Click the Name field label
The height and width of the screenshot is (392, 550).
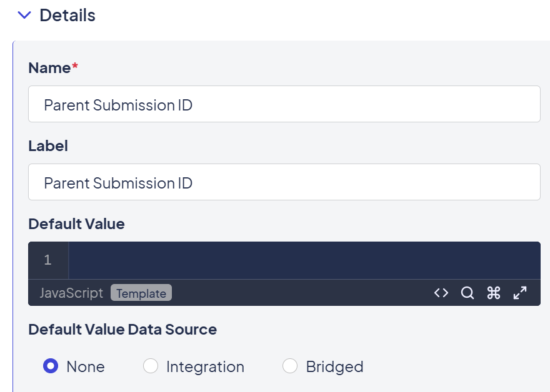[x=49, y=68]
